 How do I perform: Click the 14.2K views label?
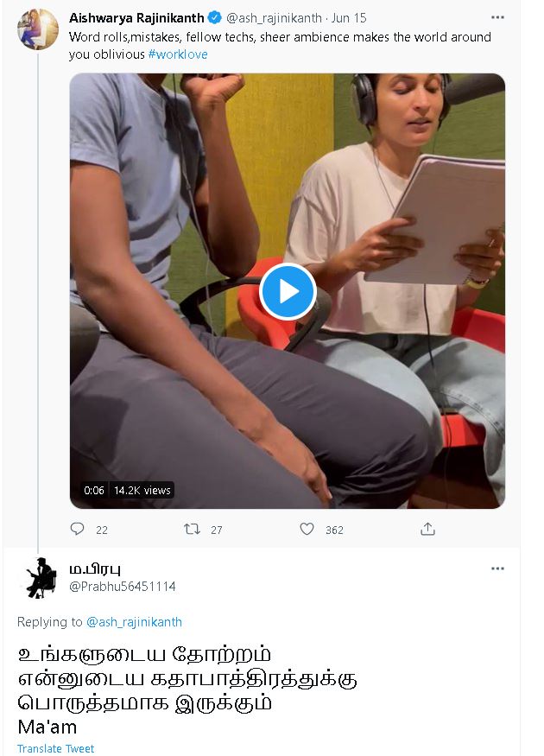click(142, 491)
